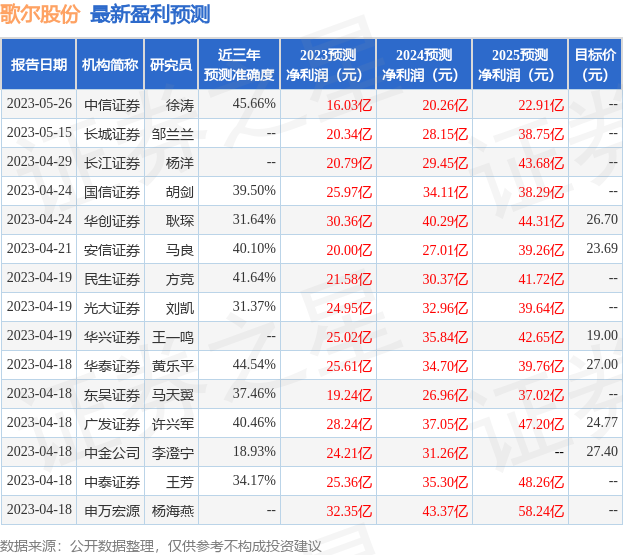This screenshot has height=555, width=623.
Task: Click target price 24.77
Action: point(602,422)
